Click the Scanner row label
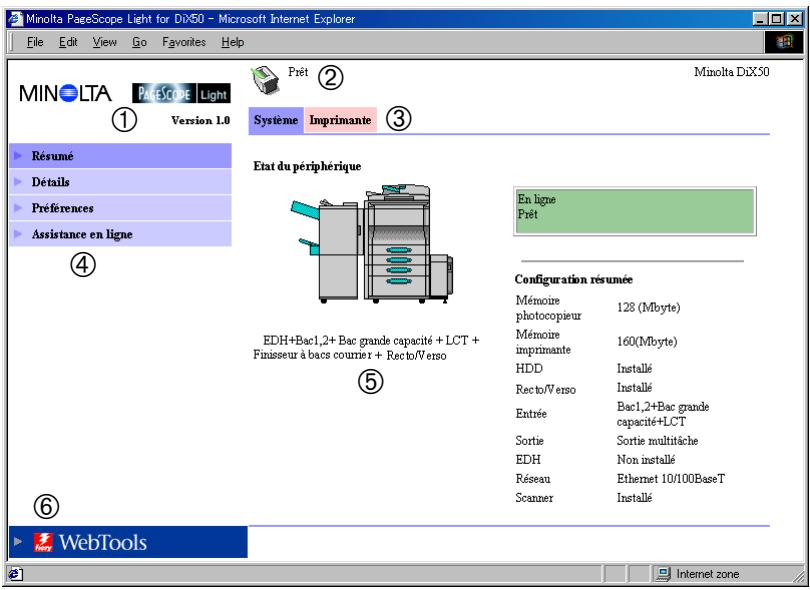Viewport: 810px width, 590px height. [534, 498]
